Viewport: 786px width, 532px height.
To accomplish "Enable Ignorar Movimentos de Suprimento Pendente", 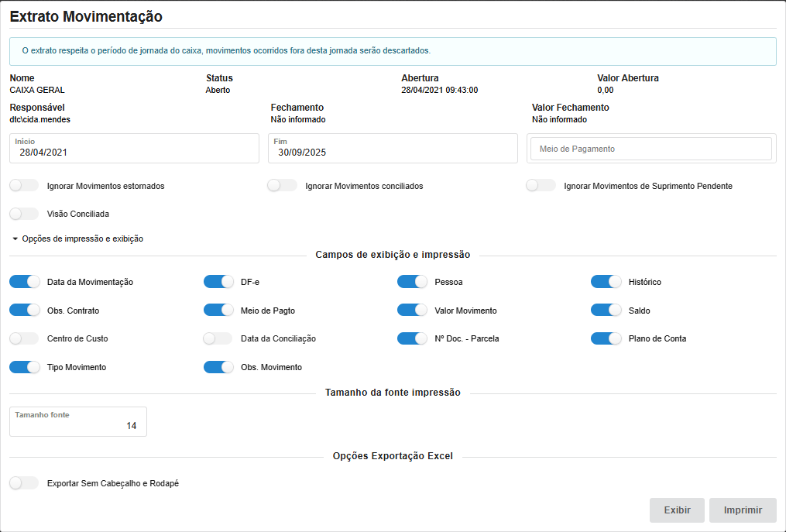I will coord(541,186).
